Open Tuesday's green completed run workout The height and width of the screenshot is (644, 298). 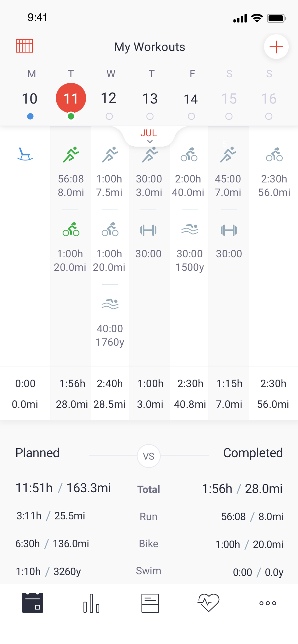[x=71, y=155]
